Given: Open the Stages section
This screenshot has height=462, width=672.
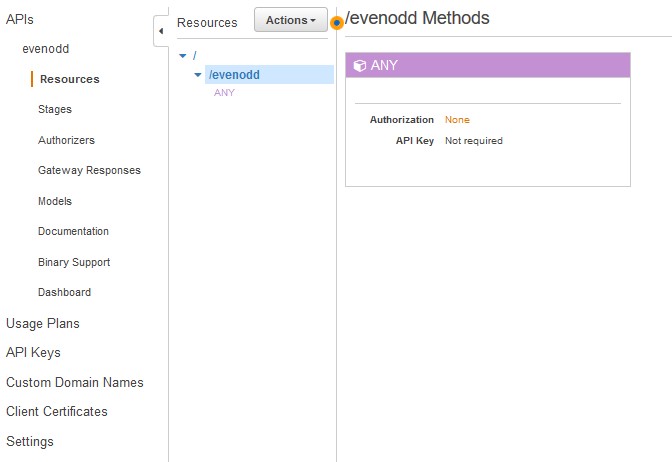Looking at the screenshot, I should pyautogui.click(x=55, y=109).
